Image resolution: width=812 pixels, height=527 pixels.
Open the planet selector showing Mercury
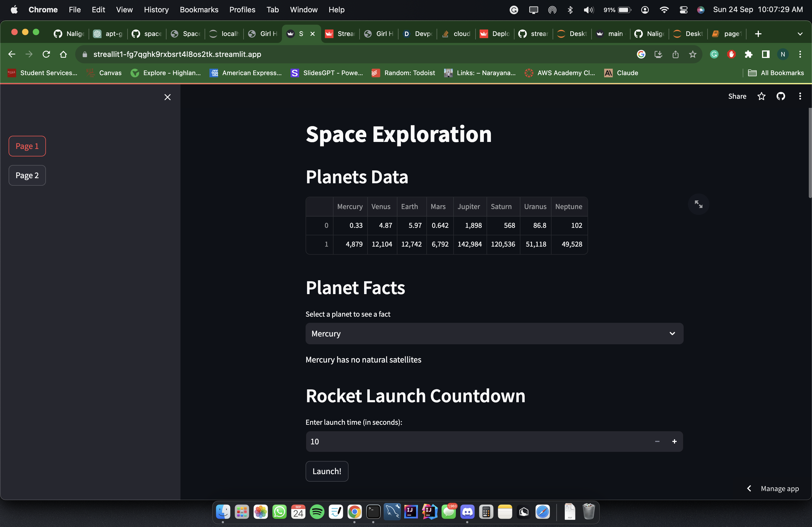494,333
